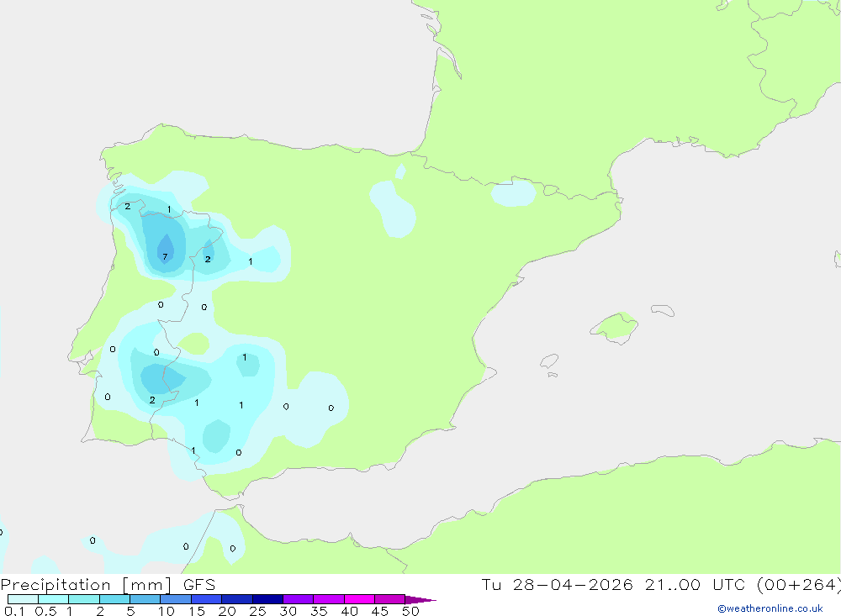
Task: Select the 20–25 mm dark blue legend swatch
Action: tap(236, 599)
